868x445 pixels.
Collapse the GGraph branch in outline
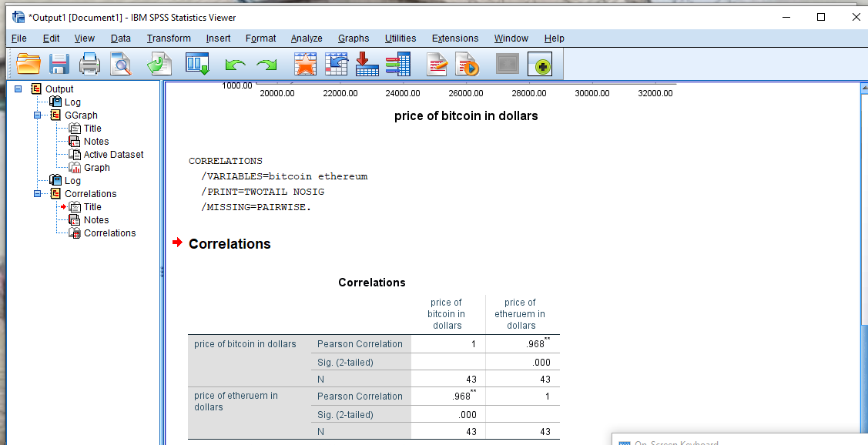[38, 115]
